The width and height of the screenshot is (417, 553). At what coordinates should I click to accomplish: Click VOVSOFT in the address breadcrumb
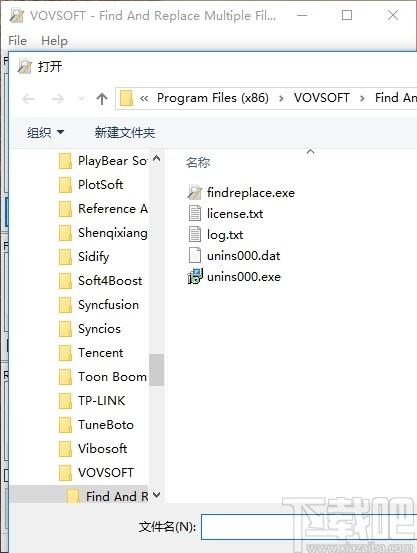point(322,98)
